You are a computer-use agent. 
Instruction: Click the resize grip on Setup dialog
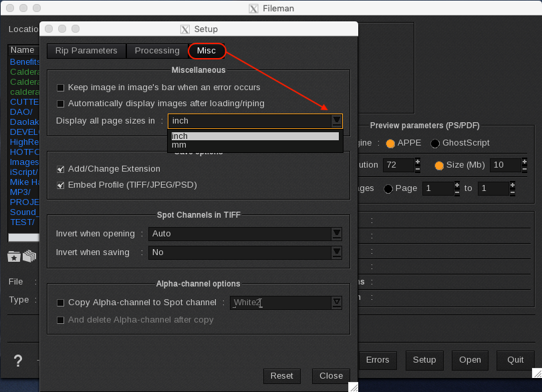tap(354, 387)
